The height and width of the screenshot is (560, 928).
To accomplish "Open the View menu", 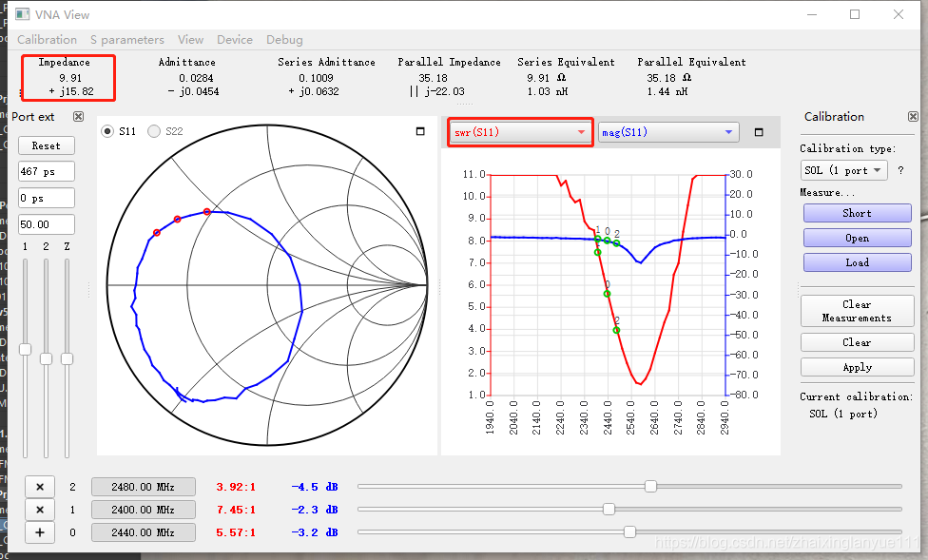I will (x=190, y=40).
